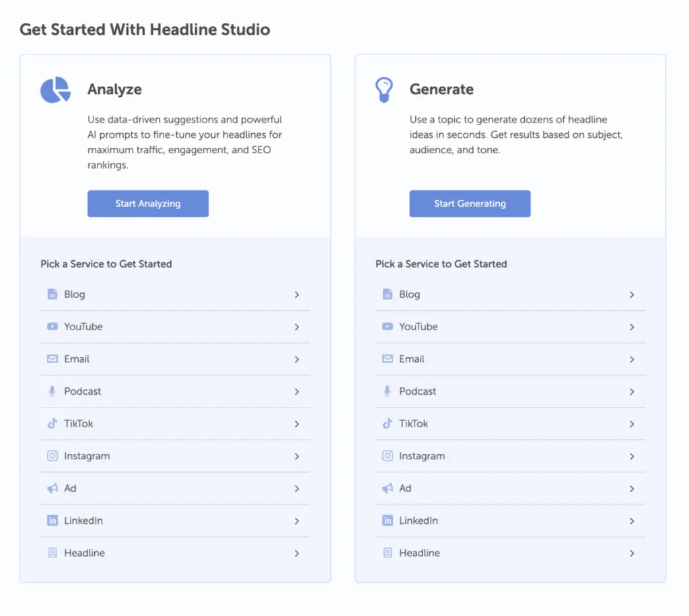Click the Generate lightbulb icon

click(x=384, y=90)
